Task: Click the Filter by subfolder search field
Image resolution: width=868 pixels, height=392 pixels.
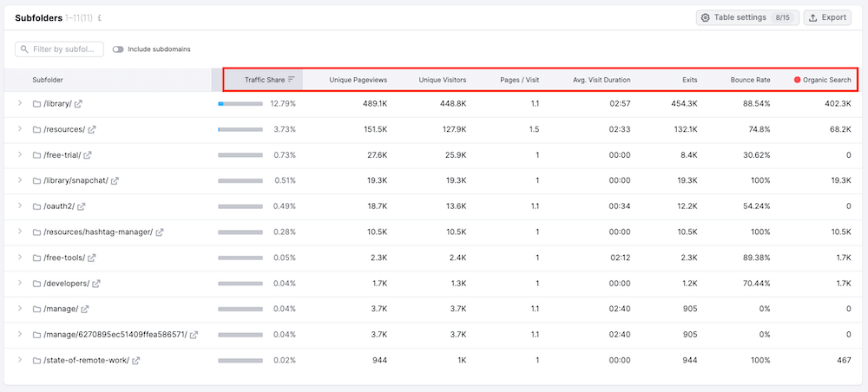Action: pos(60,49)
